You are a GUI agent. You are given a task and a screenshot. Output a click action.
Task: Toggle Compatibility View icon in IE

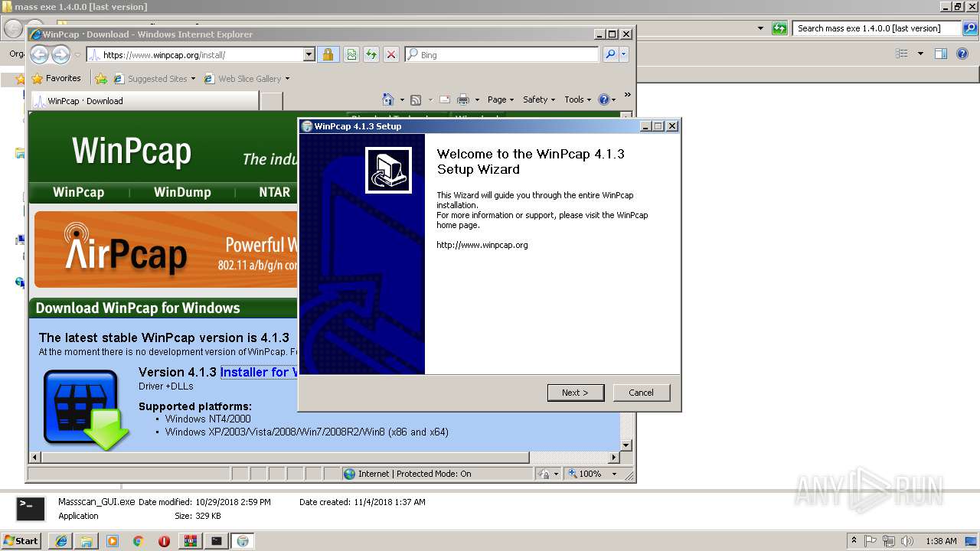point(351,54)
